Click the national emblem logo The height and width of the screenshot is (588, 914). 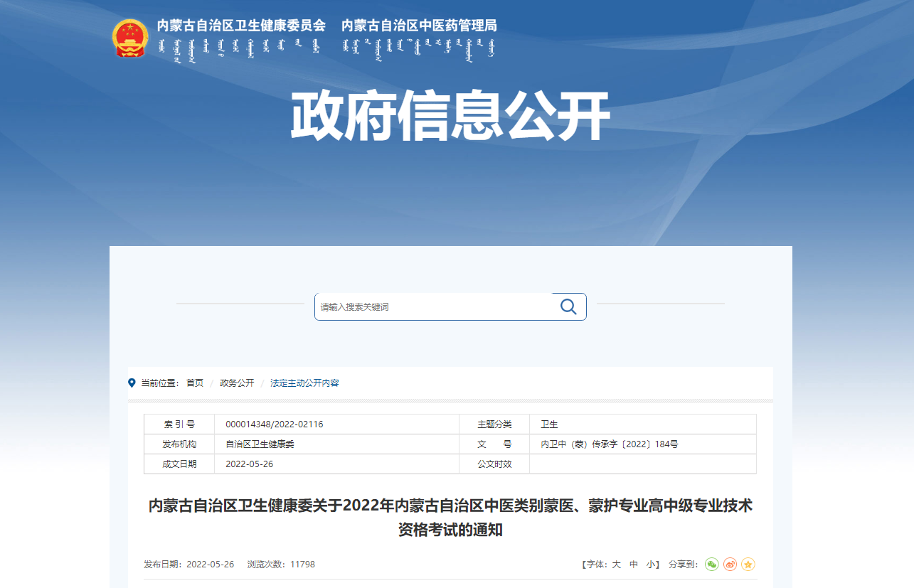(x=130, y=38)
